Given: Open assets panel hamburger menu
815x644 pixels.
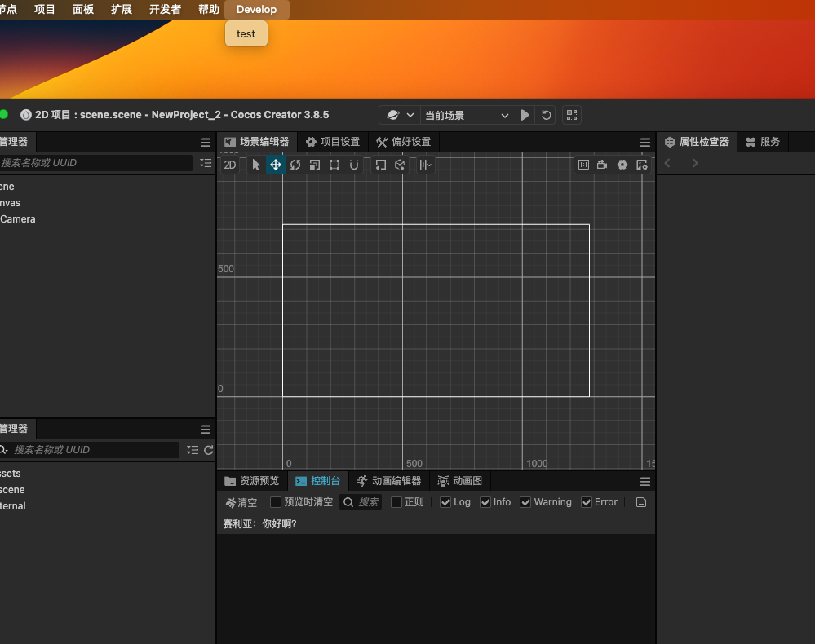Looking at the screenshot, I should [x=206, y=429].
